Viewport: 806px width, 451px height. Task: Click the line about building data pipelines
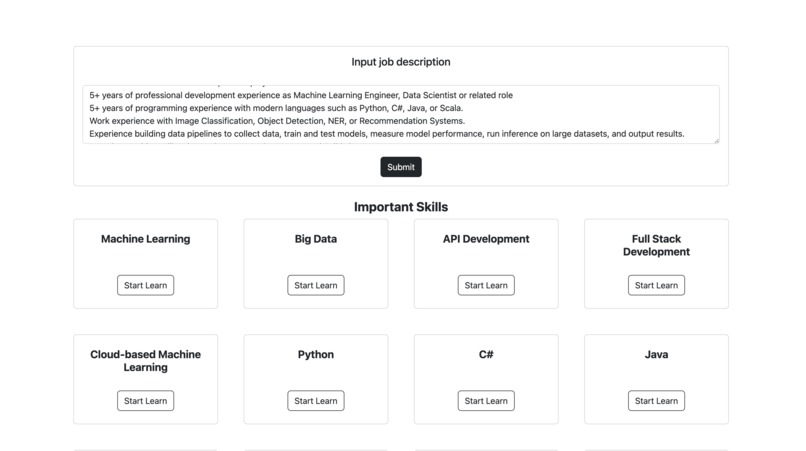tap(387, 134)
